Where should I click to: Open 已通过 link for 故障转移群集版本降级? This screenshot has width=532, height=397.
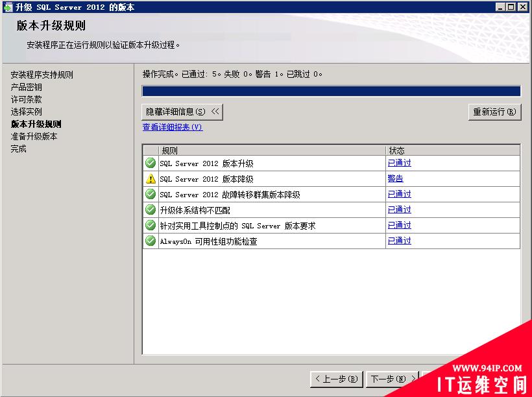(x=400, y=194)
